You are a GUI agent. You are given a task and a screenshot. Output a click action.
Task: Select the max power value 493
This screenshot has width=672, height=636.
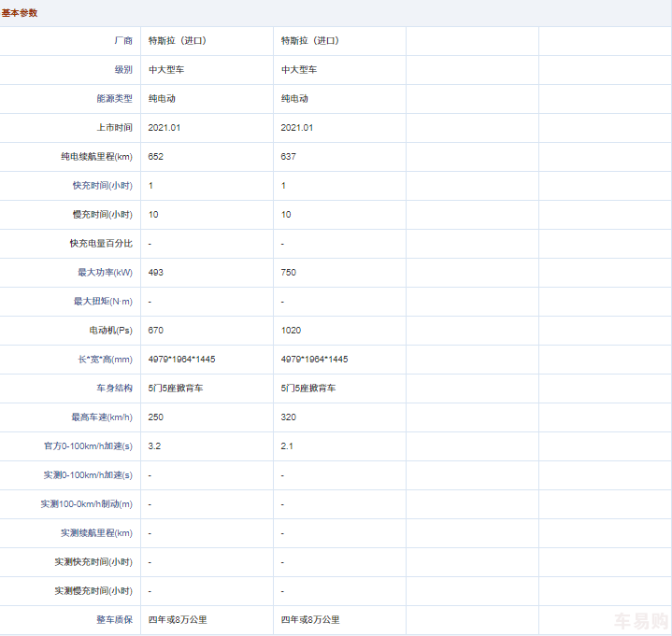click(x=155, y=273)
